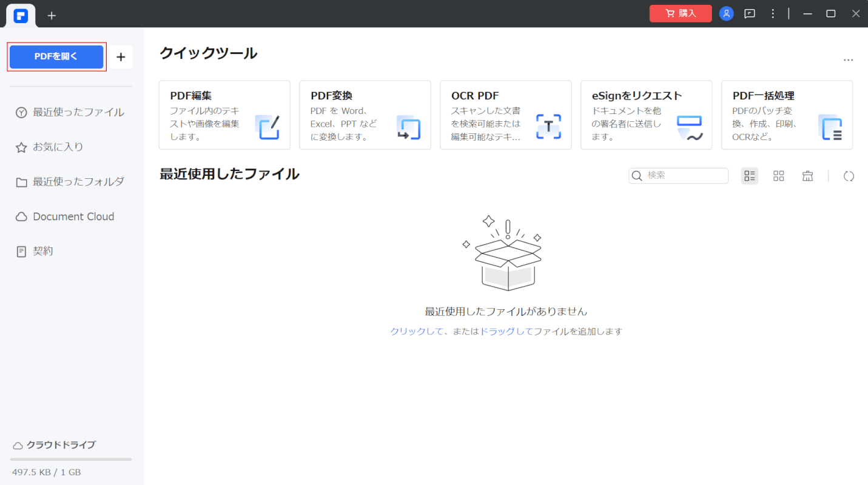The image size is (868, 485).
Task: Click the 最近使用したファイル heading
Action: tap(229, 174)
